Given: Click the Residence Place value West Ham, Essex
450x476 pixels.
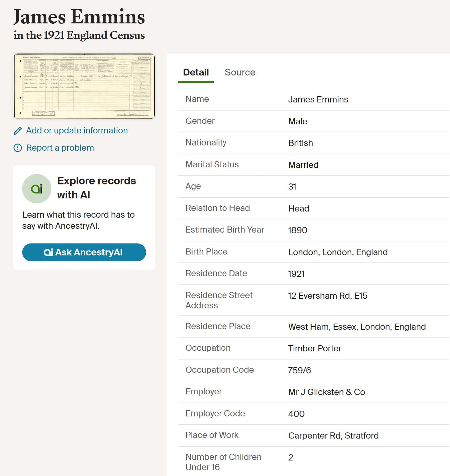Looking at the screenshot, I should click(x=357, y=327).
